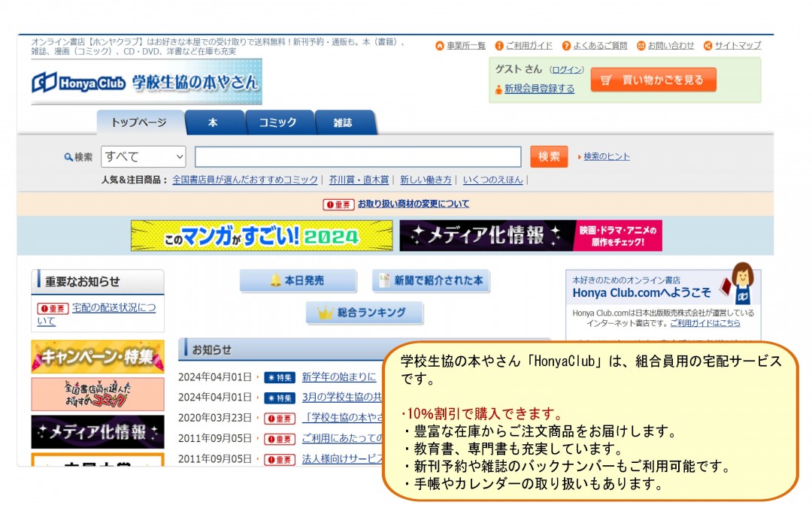
Task: Click the Honya Club.comへようこそ heading
Action: [x=641, y=293]
